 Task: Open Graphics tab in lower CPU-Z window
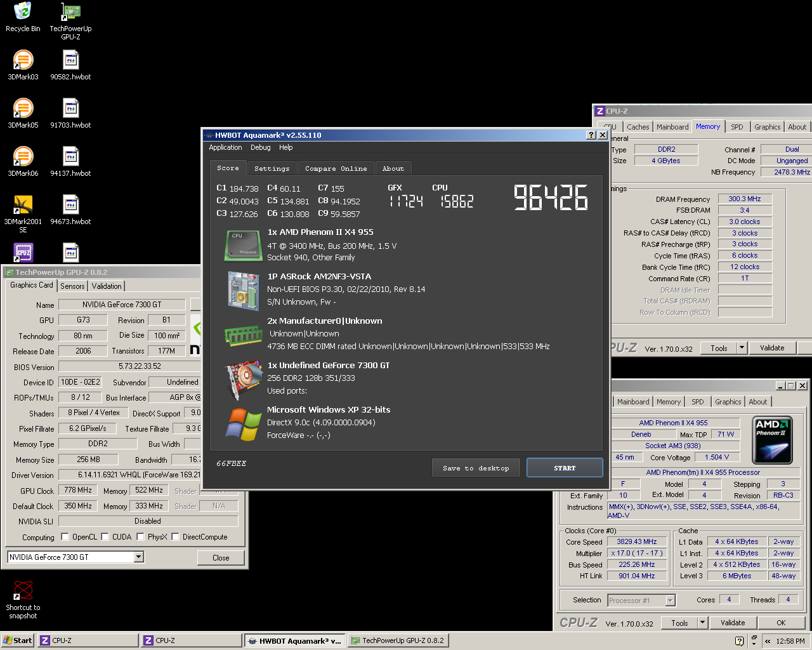[x=728, y=402]
